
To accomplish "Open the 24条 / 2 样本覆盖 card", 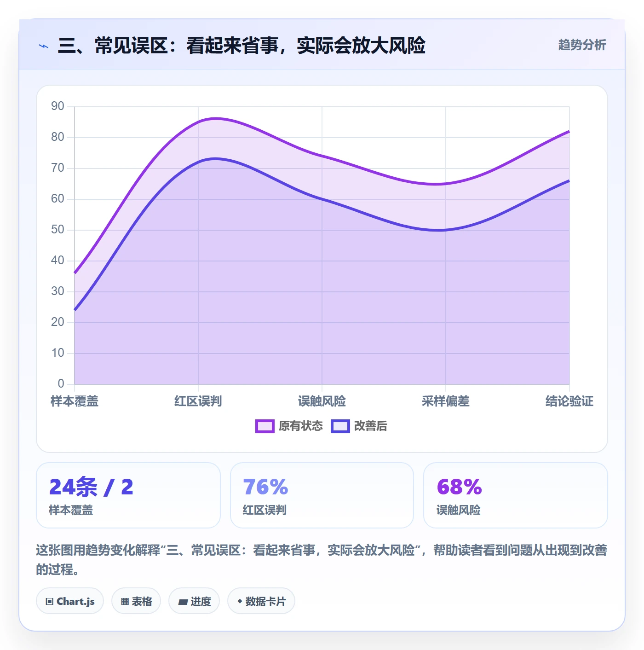I will 128,495.
